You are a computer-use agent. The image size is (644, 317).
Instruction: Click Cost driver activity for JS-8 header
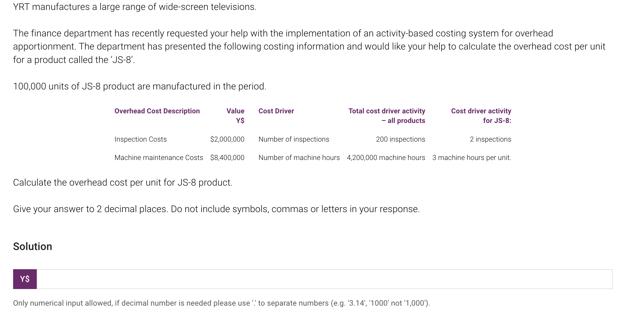click(481, 116)
